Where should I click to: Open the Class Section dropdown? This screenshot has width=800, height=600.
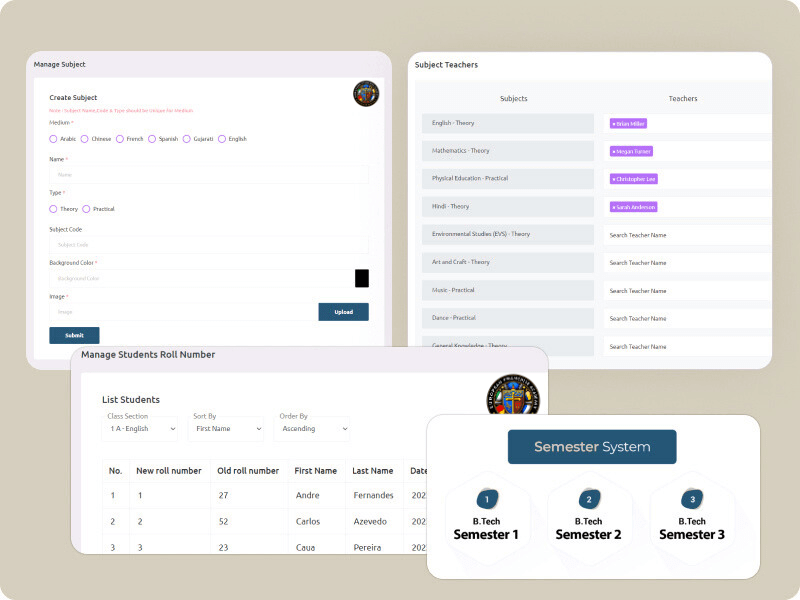coord(141,428)
